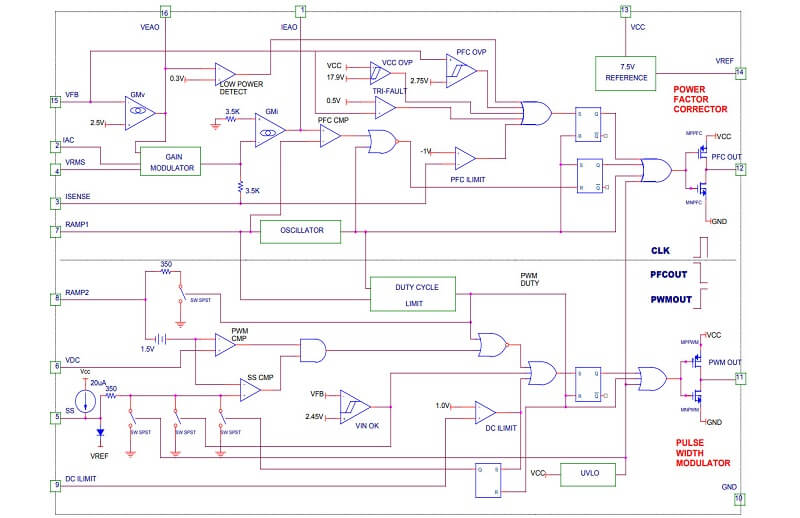Click pin 12 box at PFC OUT
This screenshot has height=518, width=800.
(740, 168)
